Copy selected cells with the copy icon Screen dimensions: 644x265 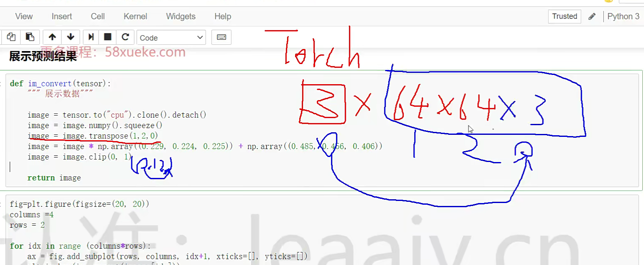tap(11, 37)
